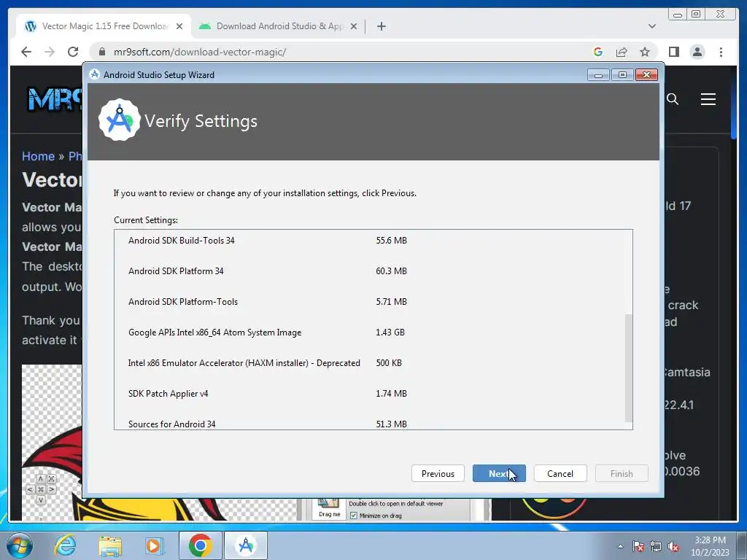This screenshot has width=747, height=560.
Task: Open the Windows Start menu
Action: tap(19, 545)
